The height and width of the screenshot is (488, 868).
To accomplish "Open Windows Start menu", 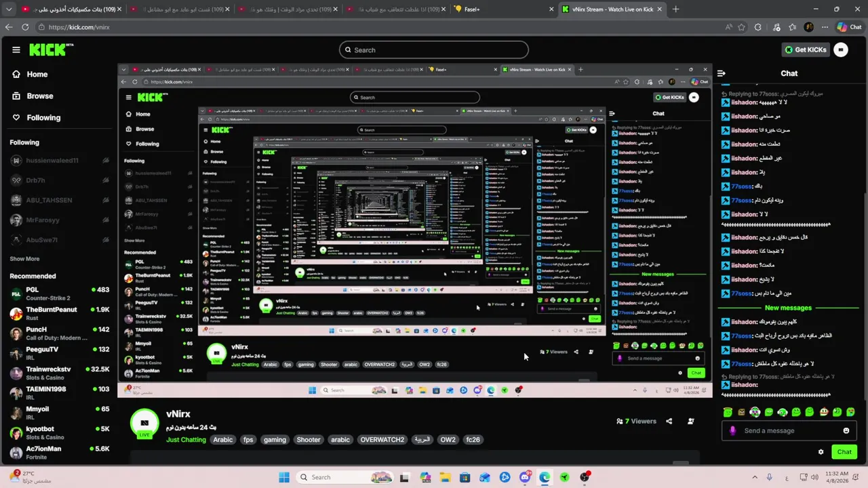I will [283, 477].
